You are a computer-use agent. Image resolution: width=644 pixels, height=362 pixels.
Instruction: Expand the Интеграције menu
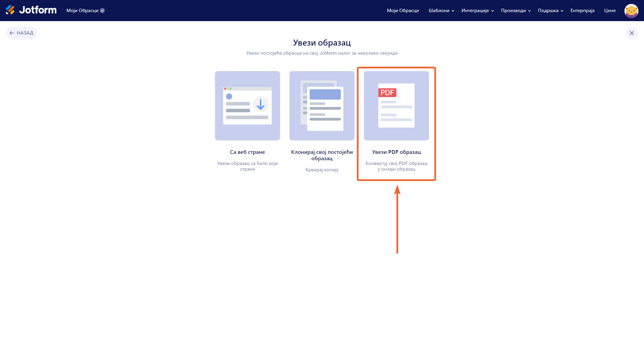477,10
